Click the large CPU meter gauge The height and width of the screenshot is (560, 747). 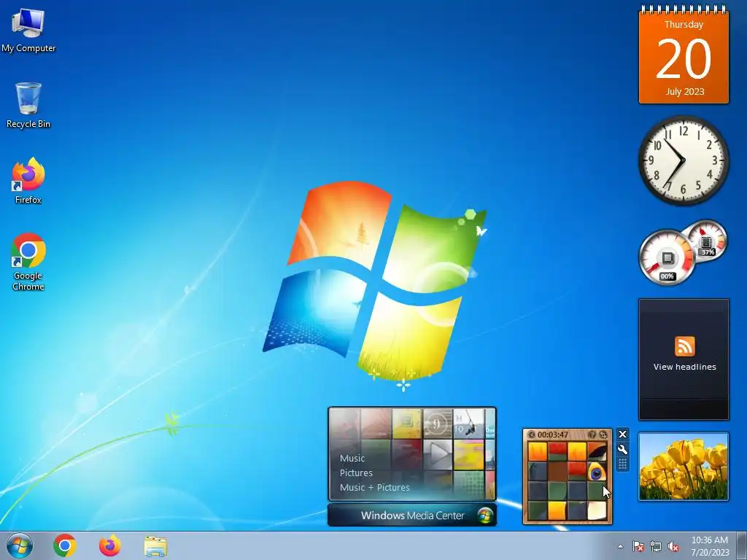click(x=667, y=257)
